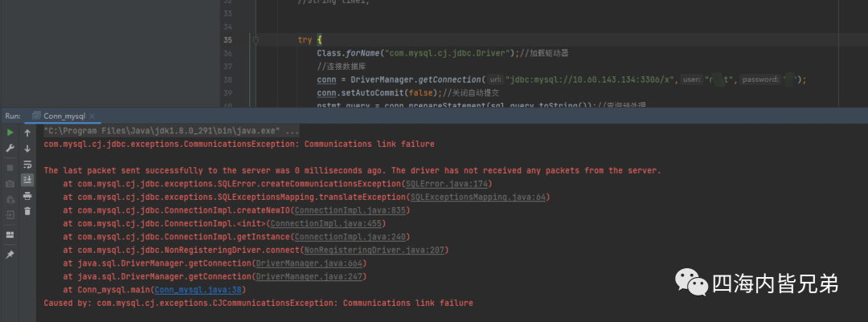Open ConnectionImpl.java:240 link
Image resolution: width=868 pixels, height=322 pixels.
351,237
